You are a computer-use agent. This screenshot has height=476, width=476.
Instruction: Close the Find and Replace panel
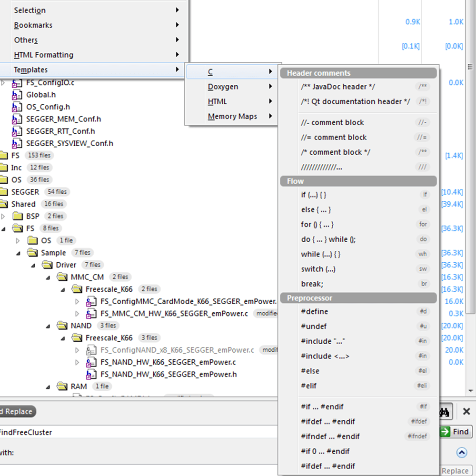[x=466, y=412]
